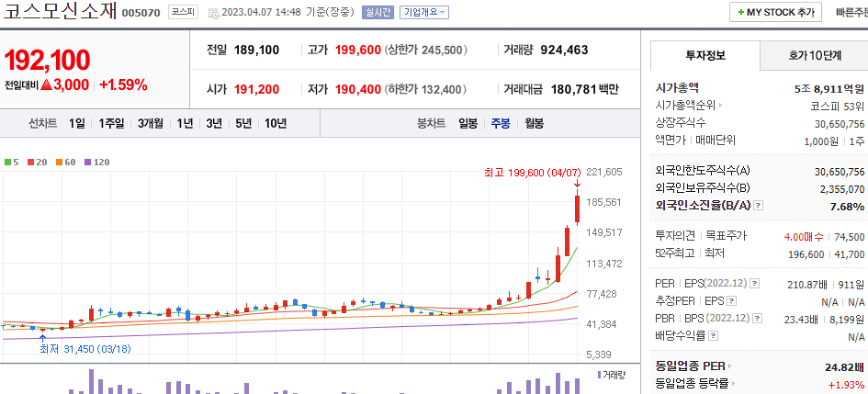Switch candle chart to 월봉
Viewport: 868px width, 394px height.
click(535, 123)
